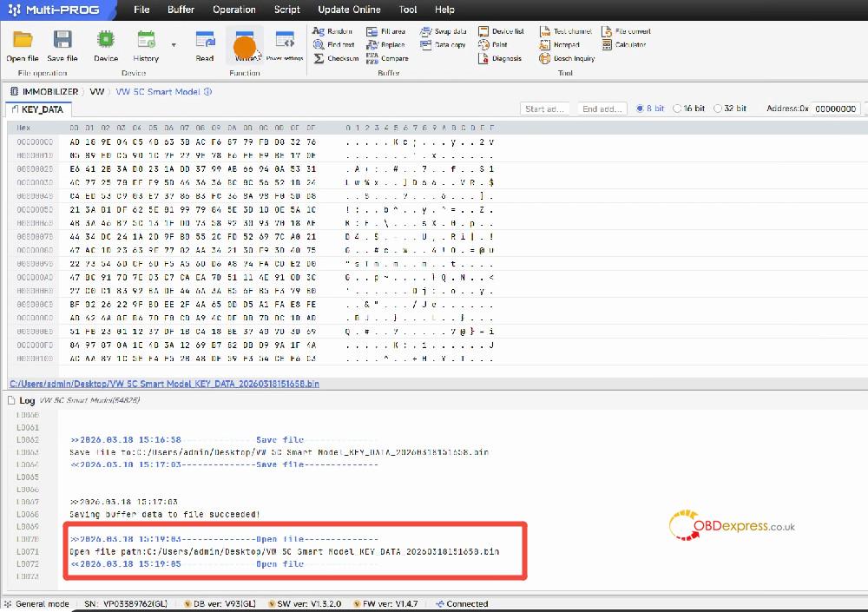This screenshot has width=868, height=612.
Task: Launch Bosch Inquiry tool
Action: [568, 58]
